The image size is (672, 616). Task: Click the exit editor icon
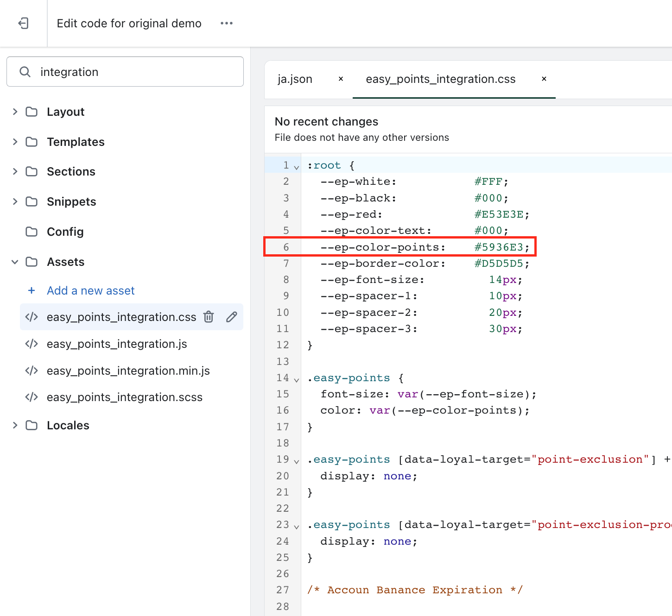click(23, 23)
